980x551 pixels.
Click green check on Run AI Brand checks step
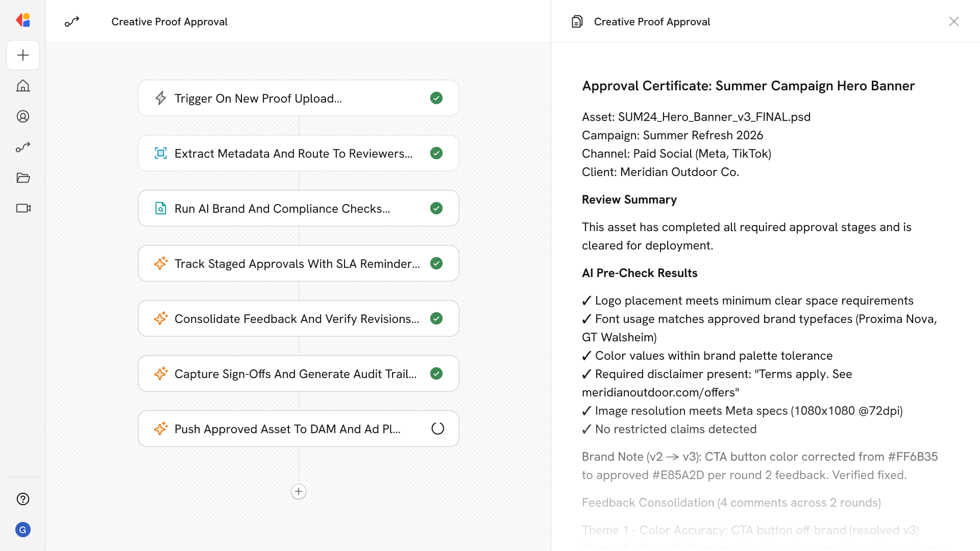pos(436,208)
